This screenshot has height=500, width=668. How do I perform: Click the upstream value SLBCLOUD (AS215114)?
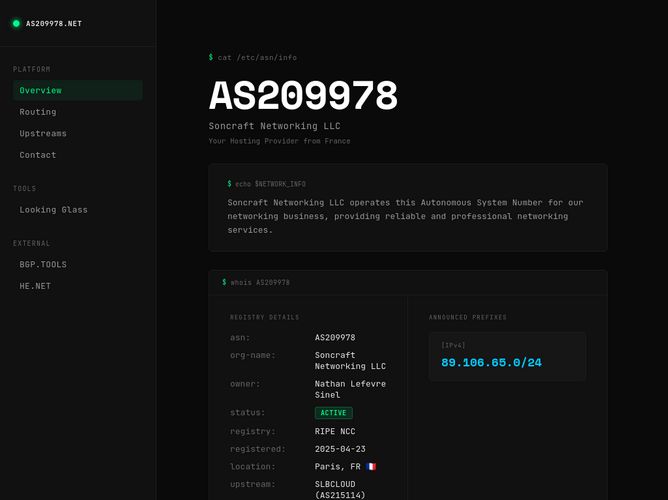click(x=340, y=490)
